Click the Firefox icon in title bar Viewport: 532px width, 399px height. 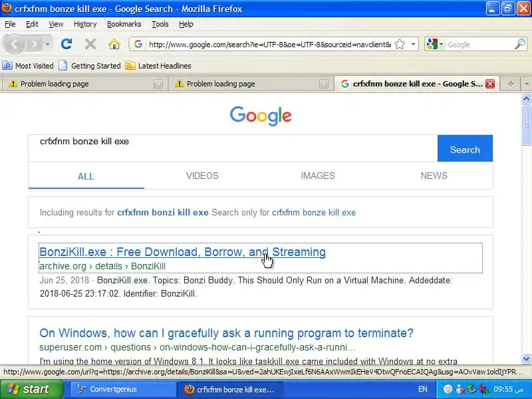click(7, 8)
